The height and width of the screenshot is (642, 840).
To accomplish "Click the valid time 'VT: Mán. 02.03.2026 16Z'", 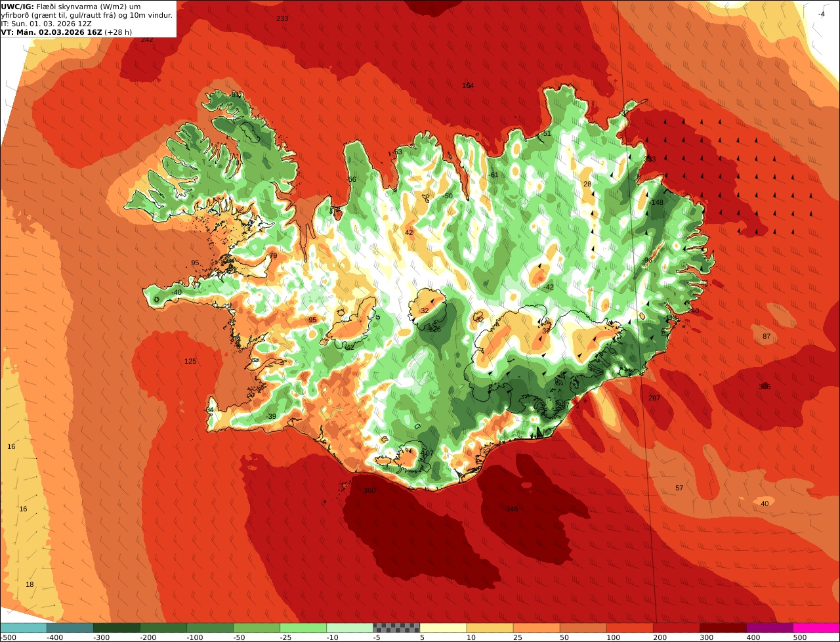I will pyautogui.click(x=52, y=32).
